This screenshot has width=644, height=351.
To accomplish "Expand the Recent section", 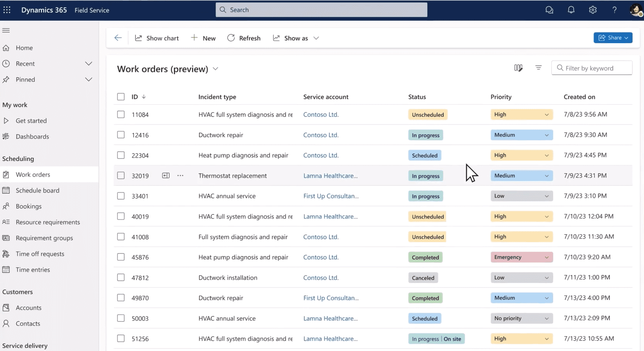I will tap(89, 64).
